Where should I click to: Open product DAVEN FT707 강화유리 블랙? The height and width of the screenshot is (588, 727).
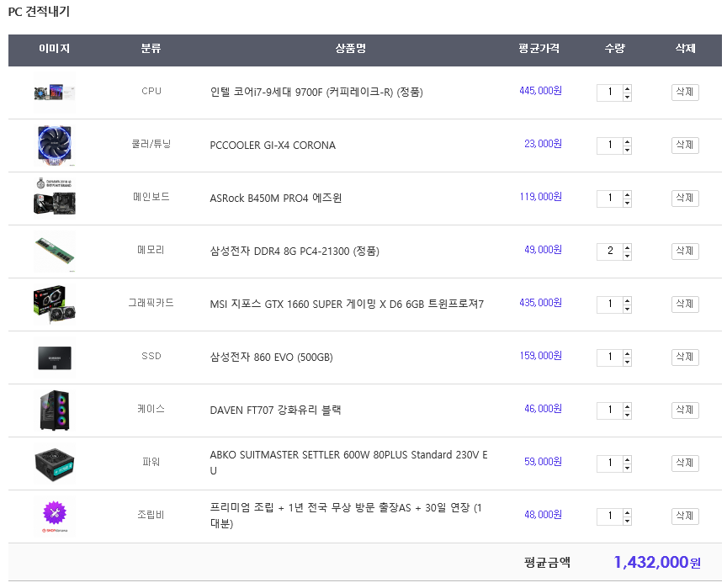pos(275,410)
